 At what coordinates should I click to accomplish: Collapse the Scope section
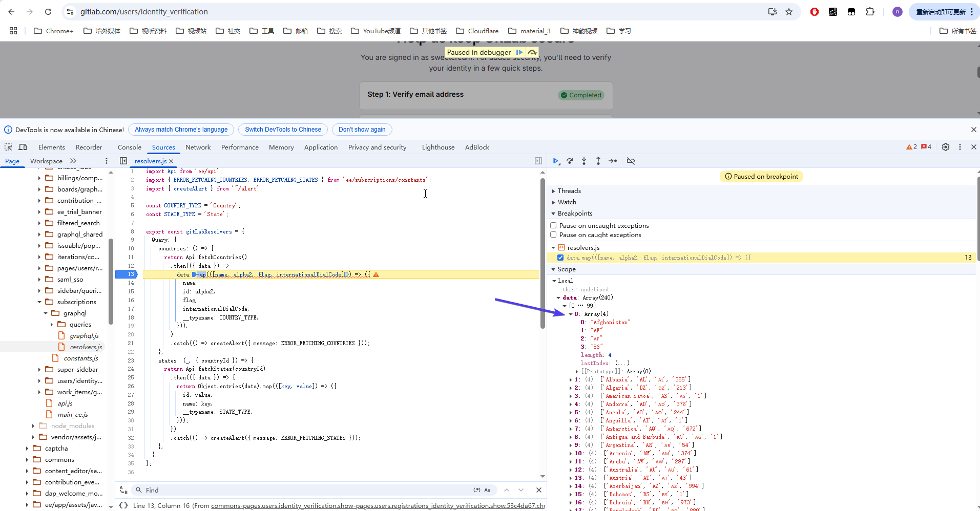pyautogui.click(x=553, y=269)
